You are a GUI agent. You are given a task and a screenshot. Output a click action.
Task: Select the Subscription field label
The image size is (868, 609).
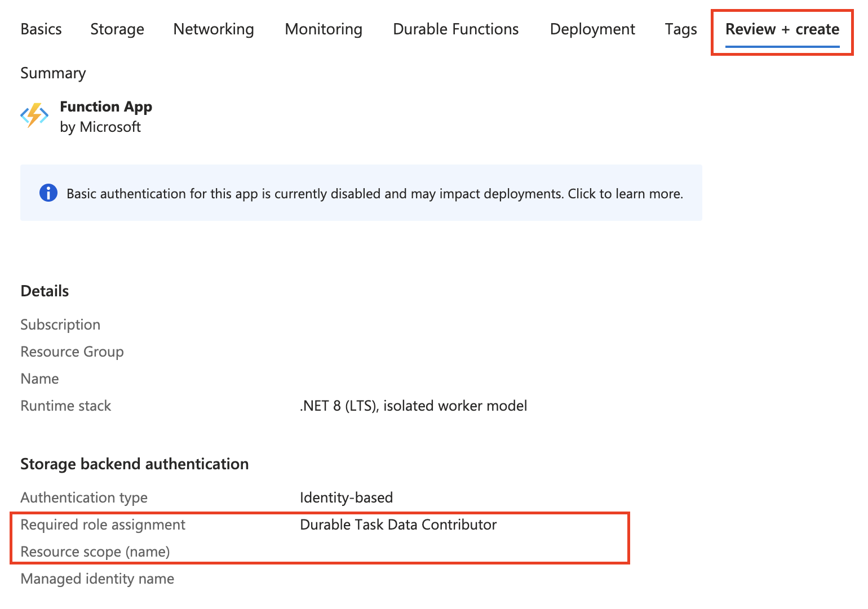[x=60, y=324]
